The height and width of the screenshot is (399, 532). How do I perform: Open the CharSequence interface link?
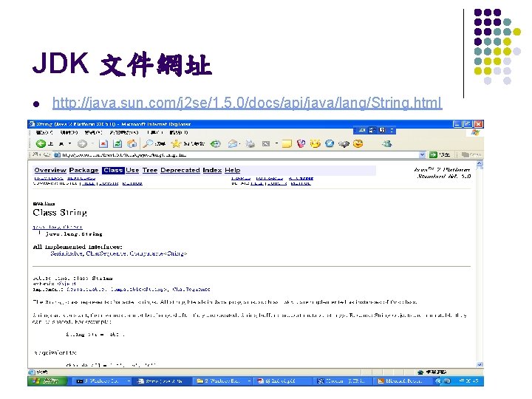coord(106,253)
